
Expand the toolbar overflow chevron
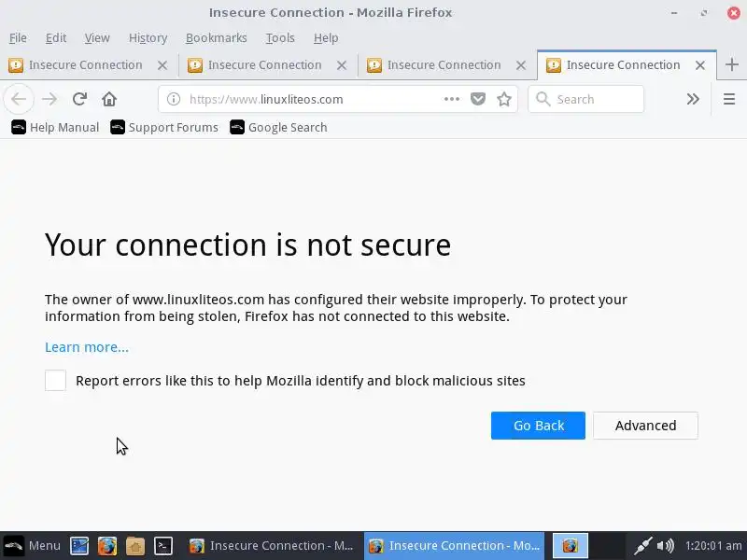(x=693, y=99)
